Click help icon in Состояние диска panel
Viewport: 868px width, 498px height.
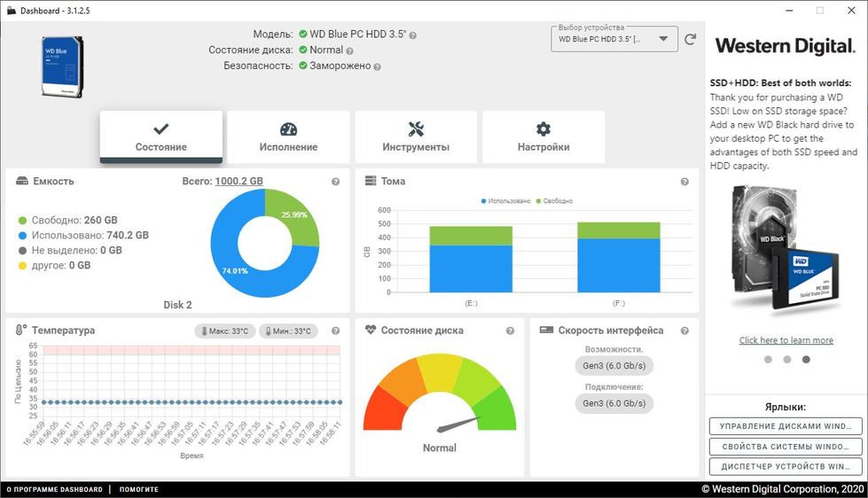tap(510, 331)
